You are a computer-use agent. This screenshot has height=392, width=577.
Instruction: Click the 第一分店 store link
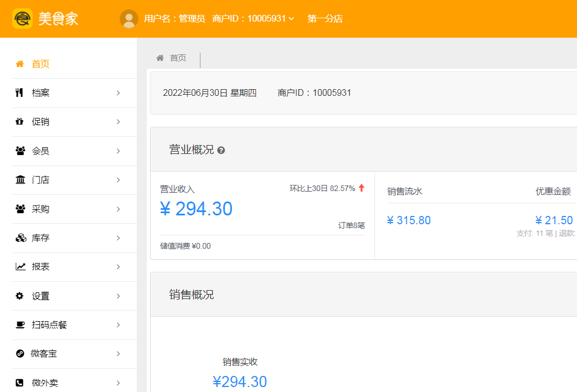click(x=325, y=19)
